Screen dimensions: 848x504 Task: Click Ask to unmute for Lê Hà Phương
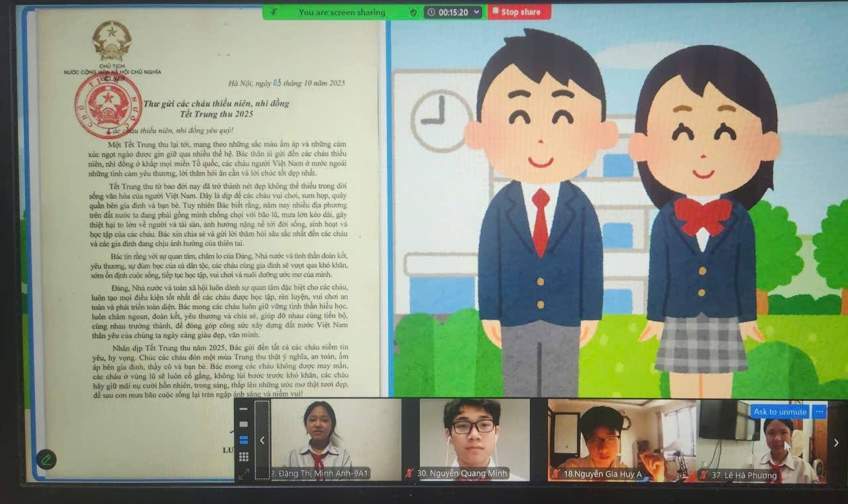[x=780, y=411]
